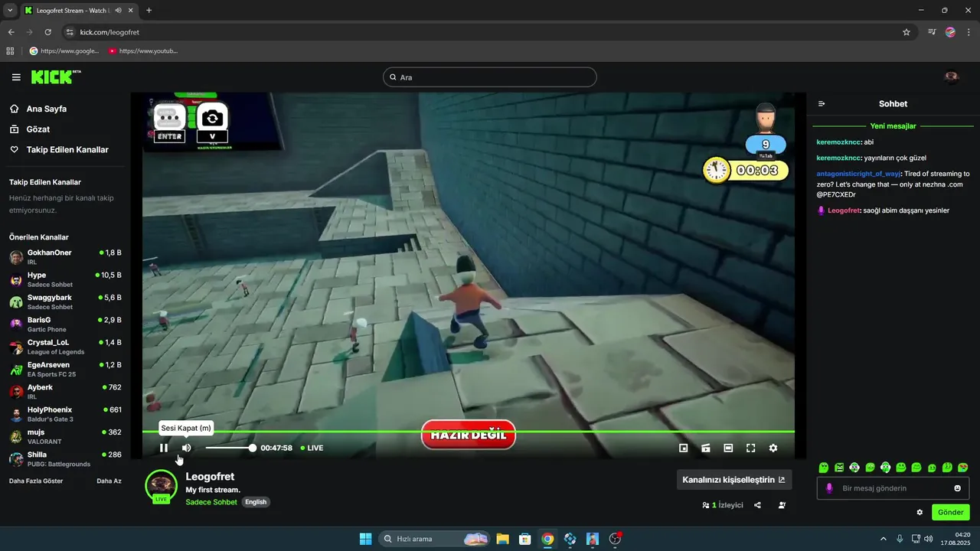Click Leogofret username in chat
This screenshot has width=980, height=551.
click(844, 210)
